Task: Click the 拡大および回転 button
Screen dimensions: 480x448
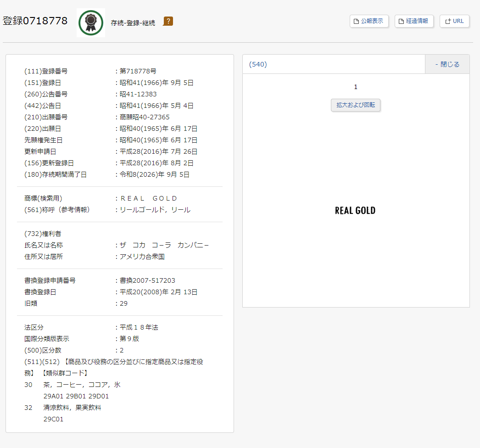Action: point(355,105)
